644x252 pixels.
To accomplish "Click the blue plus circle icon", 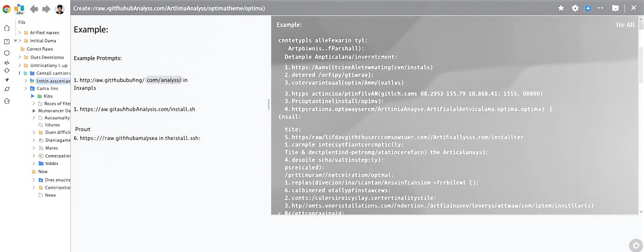I will point(588,8).
